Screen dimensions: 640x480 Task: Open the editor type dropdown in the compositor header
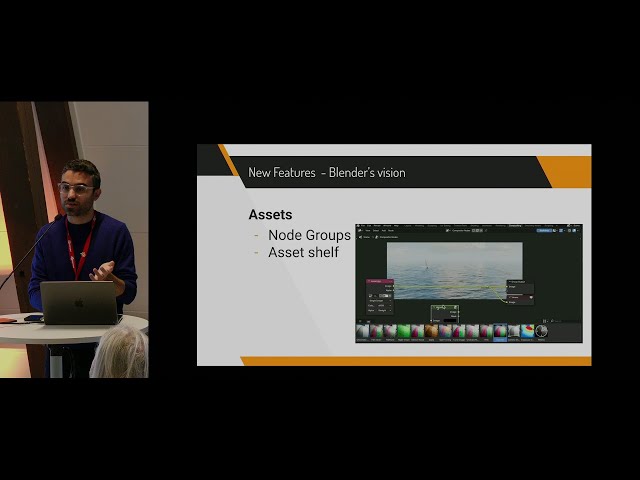tap(360, 231)
